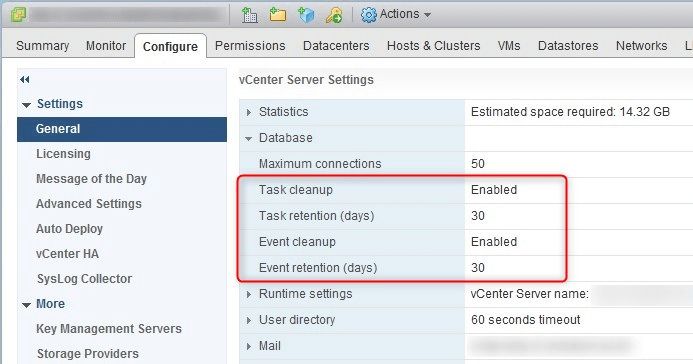Click the Deploy OVF template icon
This screenshot has height=364, width=693.
pos(306,15)
